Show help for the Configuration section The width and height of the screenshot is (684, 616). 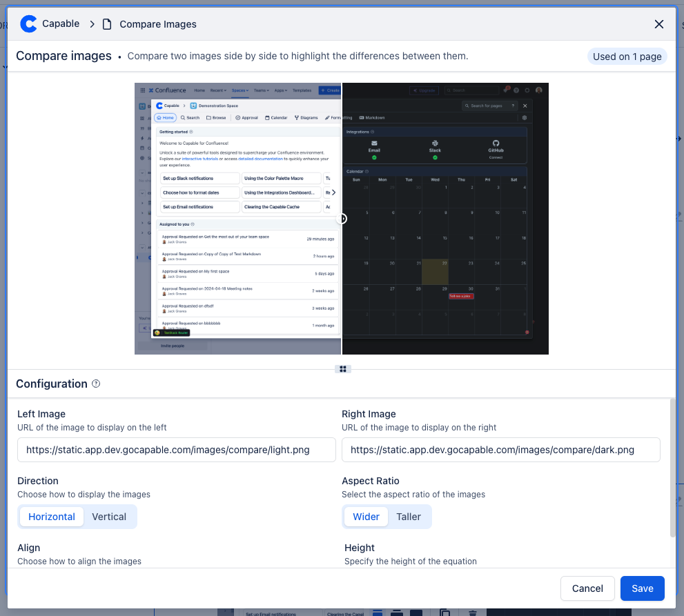pos(97,384)
